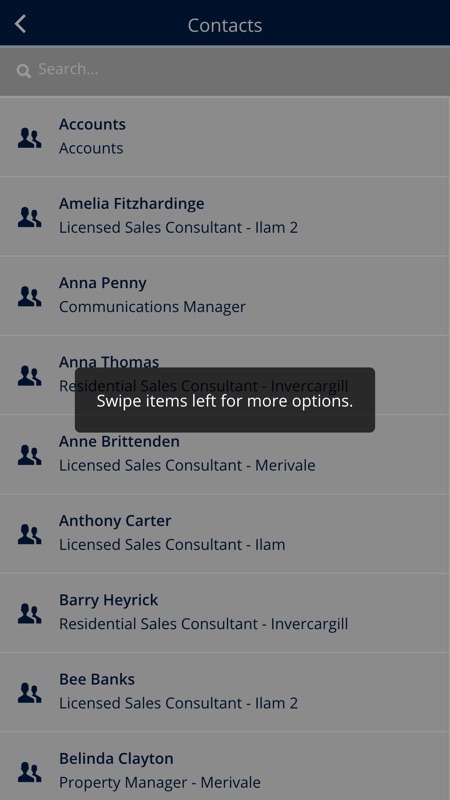Click the people icon beside Anthony Carter
The image size is (450, 800).
click(x=30, y=534)
